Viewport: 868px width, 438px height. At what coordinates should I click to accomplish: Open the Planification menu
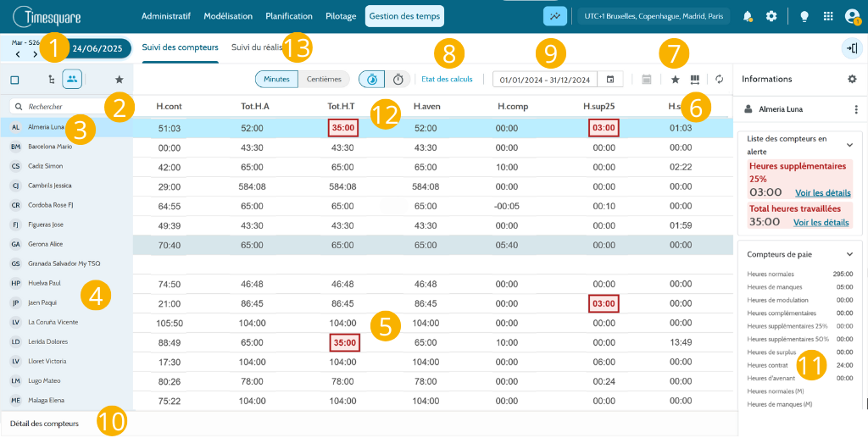pos(289,16)
